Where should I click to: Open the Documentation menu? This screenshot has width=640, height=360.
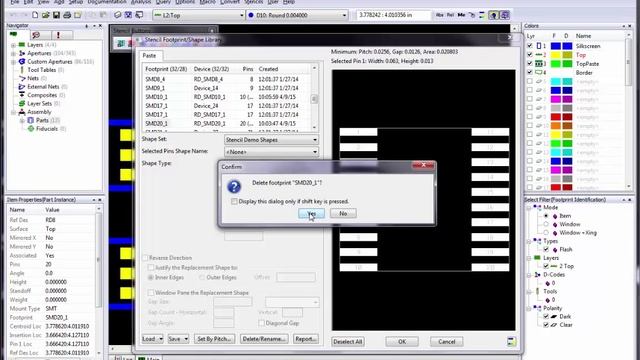coord(107,2)
